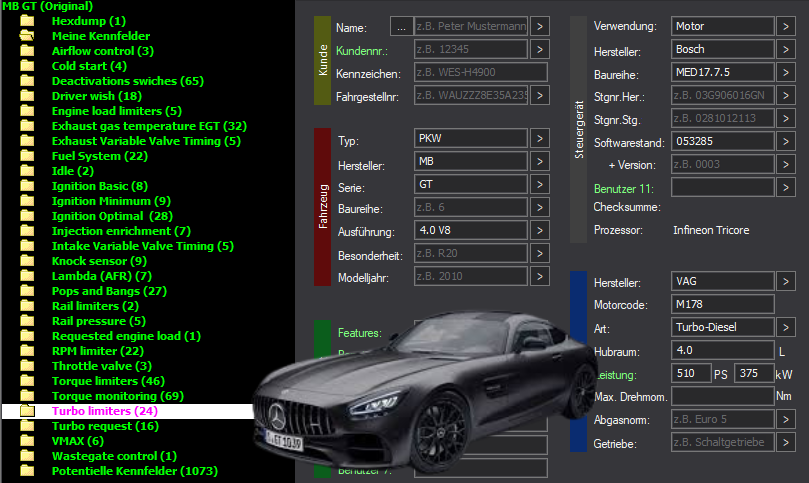Open the Art Turbo-Diesel arrow selector

pos(786,327)
